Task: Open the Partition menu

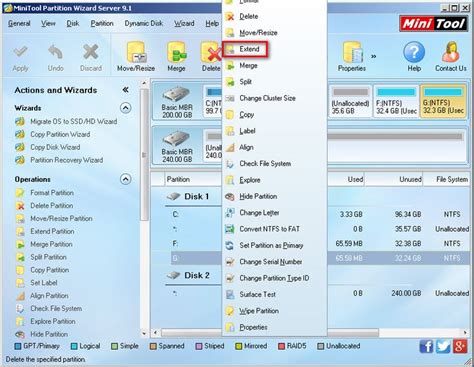Action: coord(102,23)
